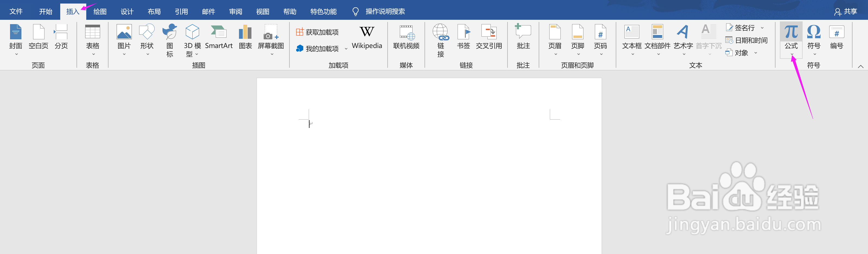This screenshot has height=254, width=868.
Task: Collapse the ribbon with the chevron
Action: (861, 66)
